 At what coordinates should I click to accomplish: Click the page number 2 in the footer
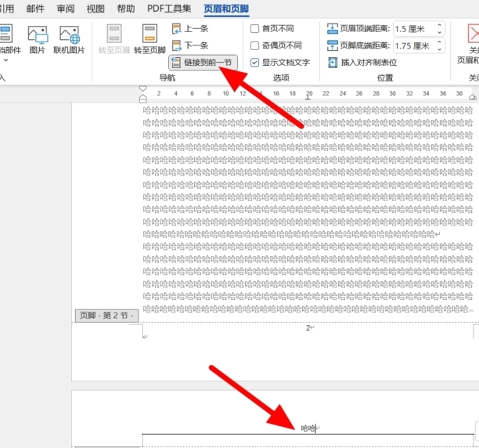pyautogui.click(x=308, y=327)
